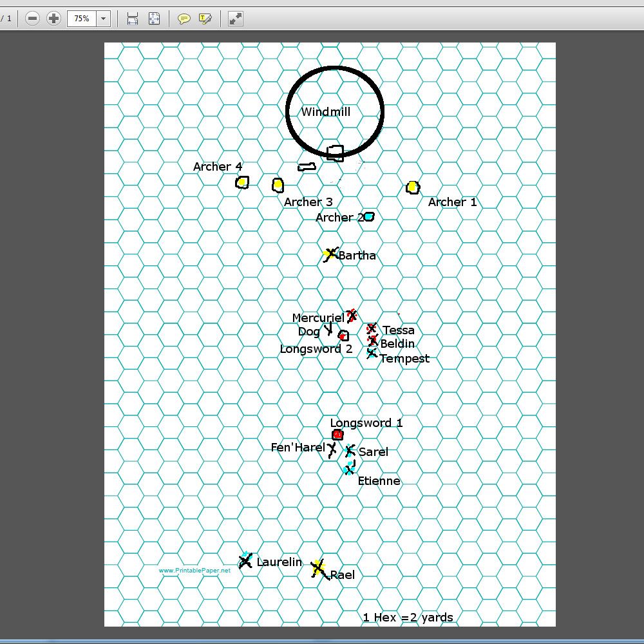Click the "1 Hex = 2 yards" legend text
Image resolution: width=644 pixels, height=644 pixels.
(x=408, y=618)
